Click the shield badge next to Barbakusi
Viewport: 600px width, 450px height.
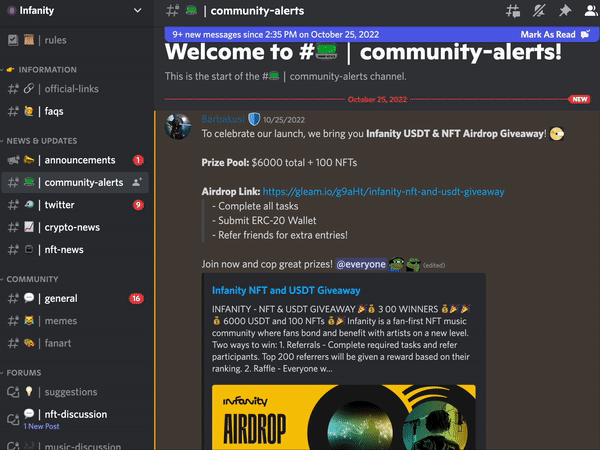click(254, 119)
